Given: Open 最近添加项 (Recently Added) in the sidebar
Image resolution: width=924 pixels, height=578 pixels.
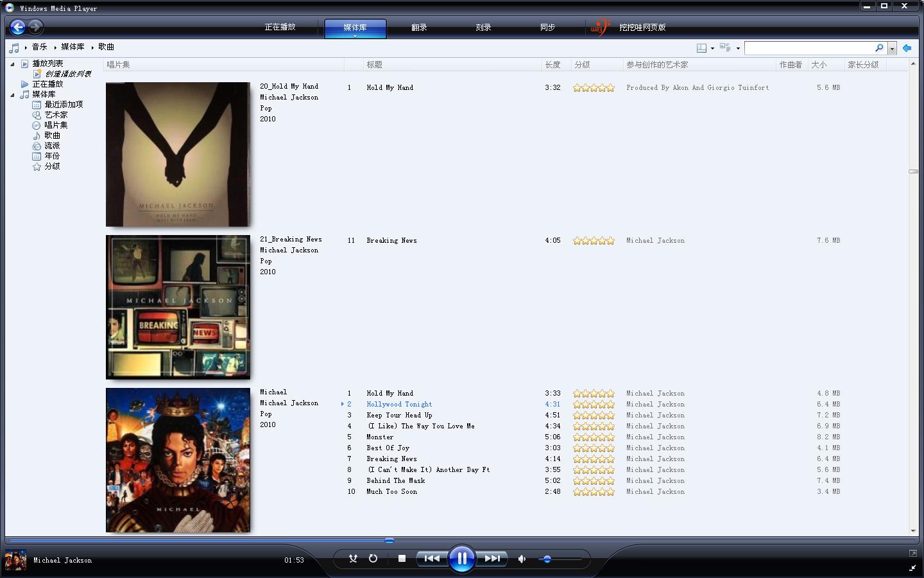Looking at the screenshot, I should tap(63, 105).
